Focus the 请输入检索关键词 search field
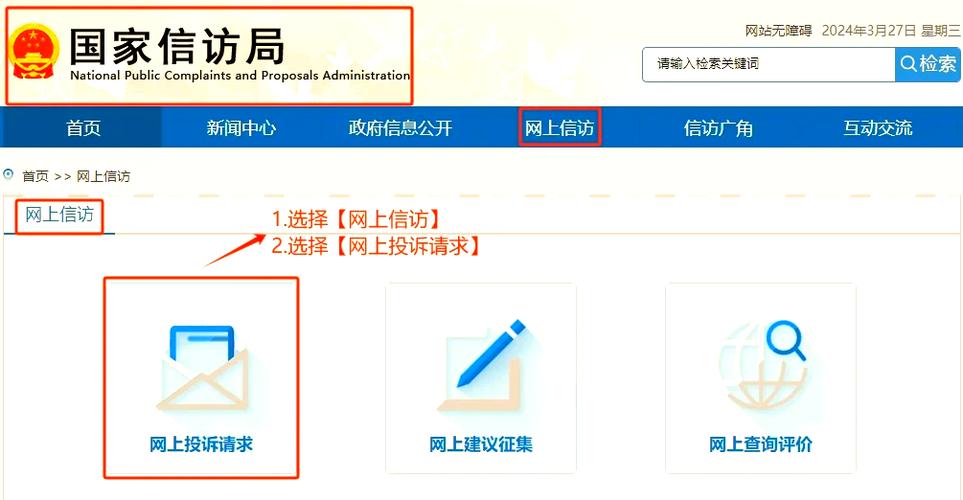Viewport: 963px width, 500px height. pyautogui.click(x=769, y=64)
